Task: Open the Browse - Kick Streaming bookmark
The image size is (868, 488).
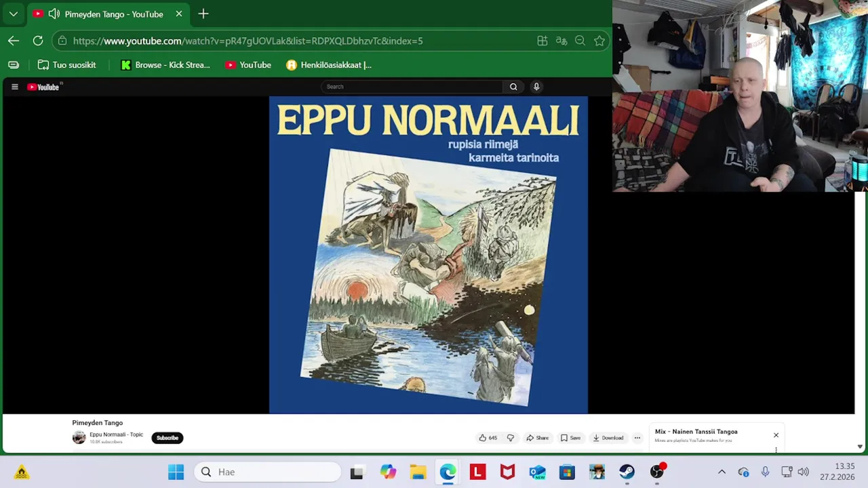Action: coord(165,65)
